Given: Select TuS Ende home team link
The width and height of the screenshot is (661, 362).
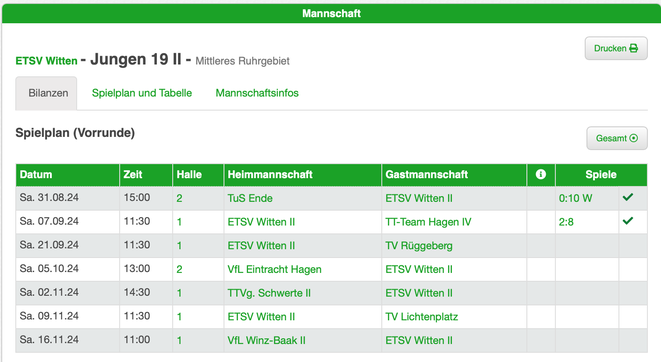Looking at the screenshot, I should pyautogui.click(x=250, y=198).
